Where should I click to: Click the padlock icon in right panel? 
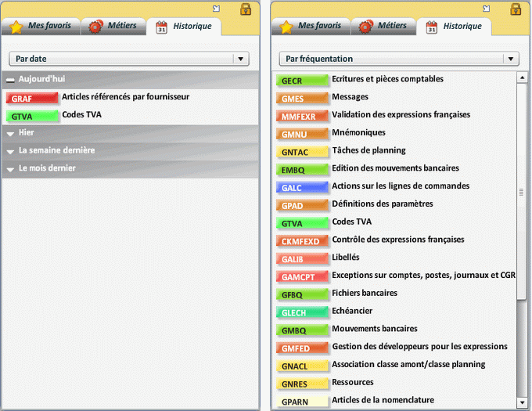pyautogui.click(x=516, y=9)
